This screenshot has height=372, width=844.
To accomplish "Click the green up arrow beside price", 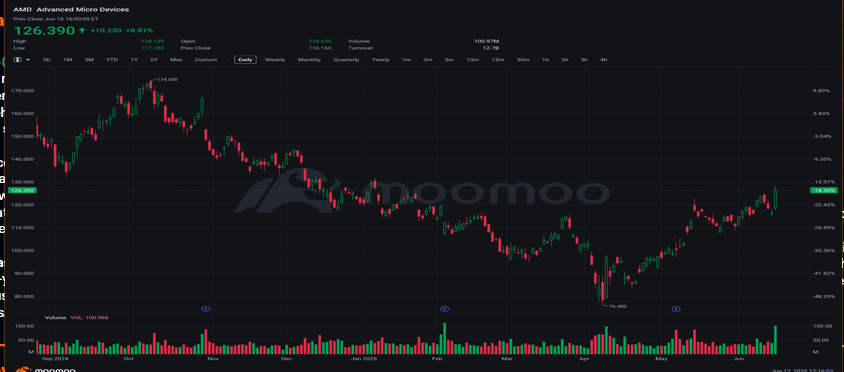I will pyautogui.click(x=82, y=31).
